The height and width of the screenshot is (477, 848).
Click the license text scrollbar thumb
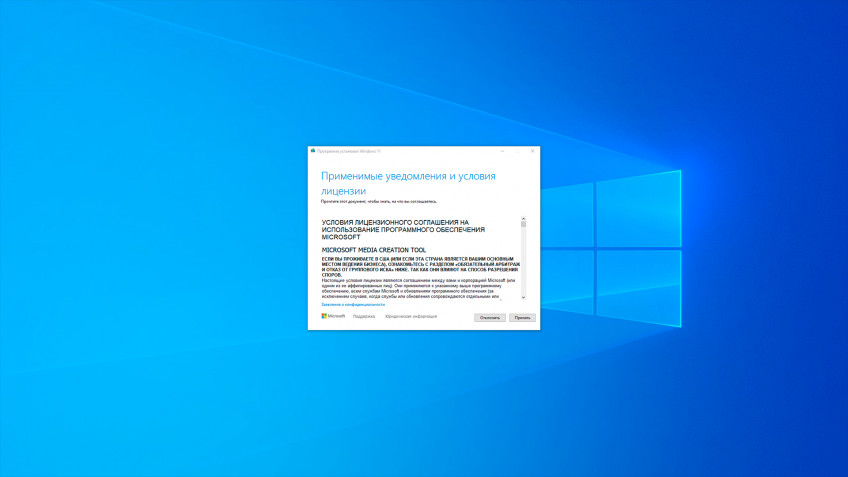(523, 224)
